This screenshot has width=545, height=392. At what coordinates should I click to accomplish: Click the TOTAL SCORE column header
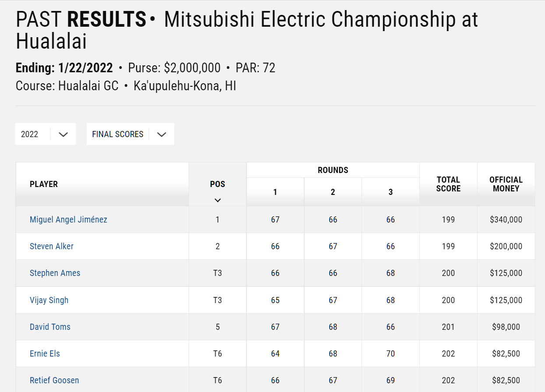pos(448,184)
